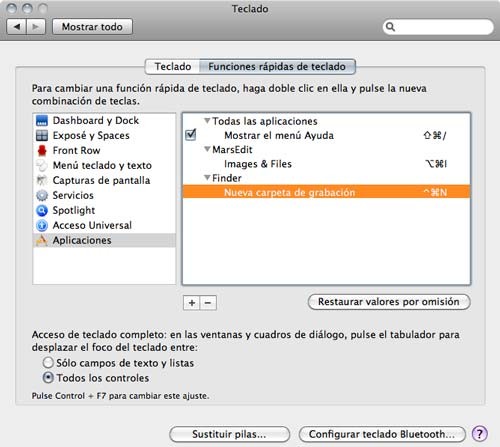Viewport: 500px width, 447px height.
Task: Click Restaurar valores por omisión
Action: tap(389, 302)
